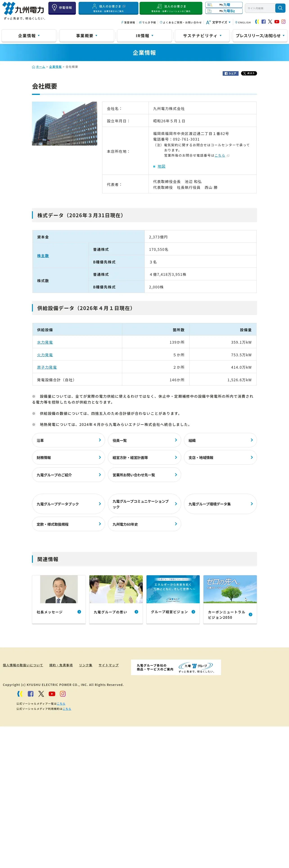Open 規約・免責事項 footer link
Image resolution: width=289 pixels, height=868 pixels.
pos(61,665)
